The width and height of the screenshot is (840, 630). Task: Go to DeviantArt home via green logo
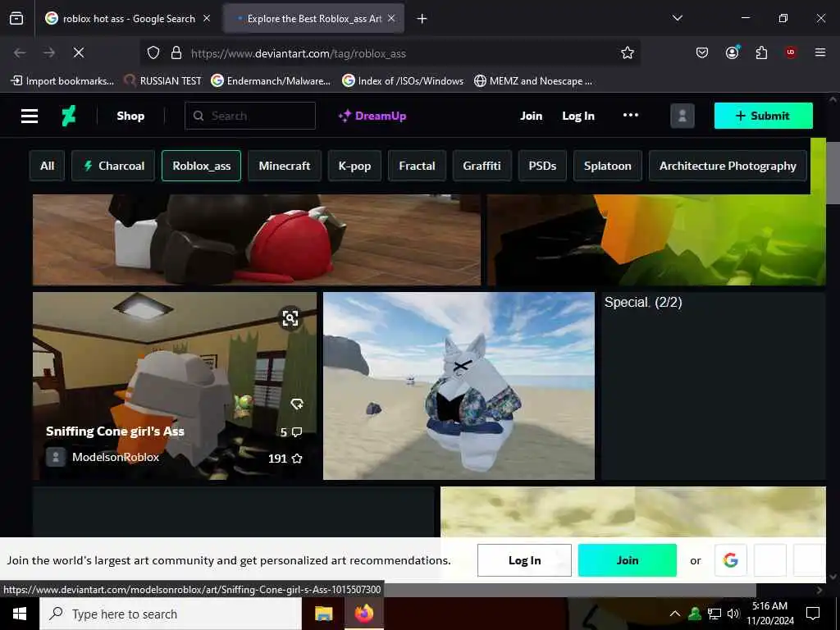[69, 116]
